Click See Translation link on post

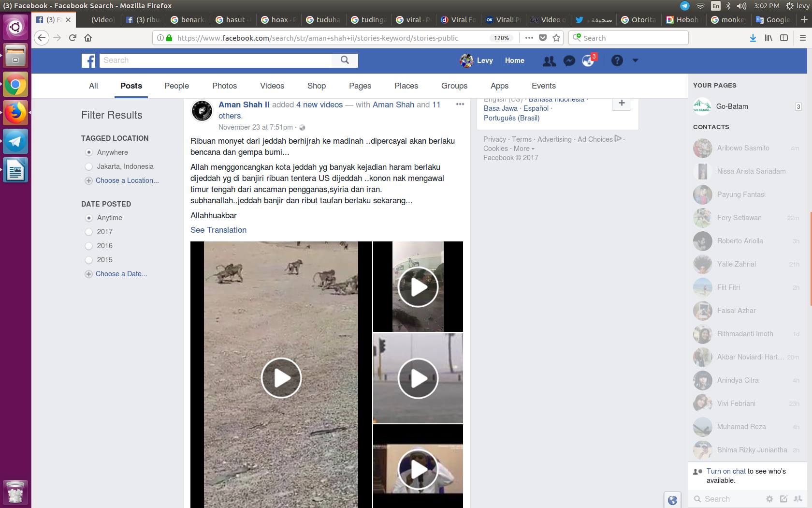click(x=218, y=230)
